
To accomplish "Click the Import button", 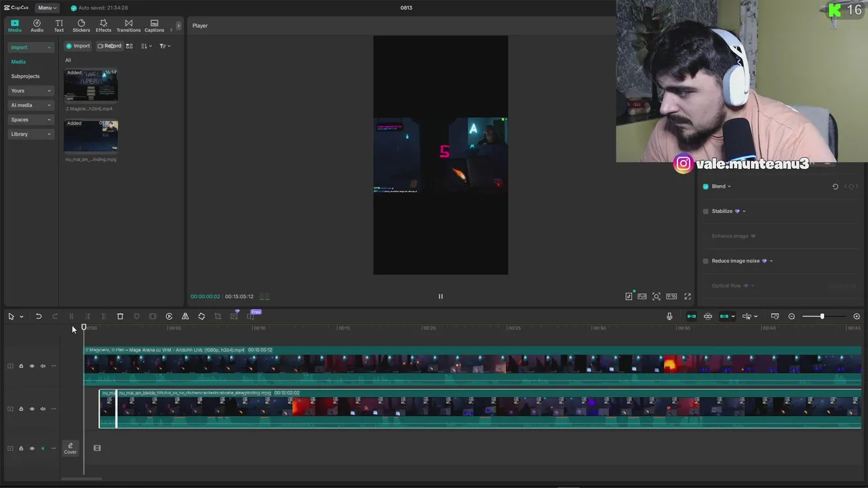I will (78, 46).
